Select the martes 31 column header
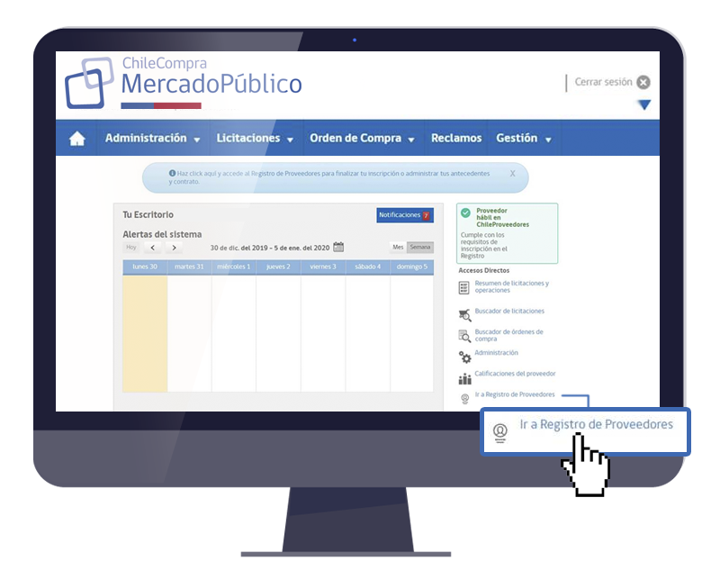Screen dimensions: 720x588 point(189,267)
